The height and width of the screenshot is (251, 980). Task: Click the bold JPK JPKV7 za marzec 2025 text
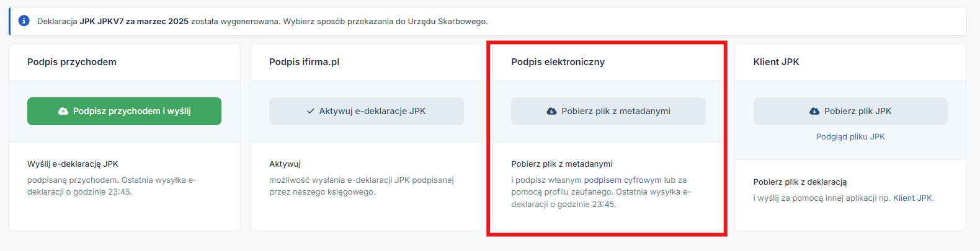134,21
